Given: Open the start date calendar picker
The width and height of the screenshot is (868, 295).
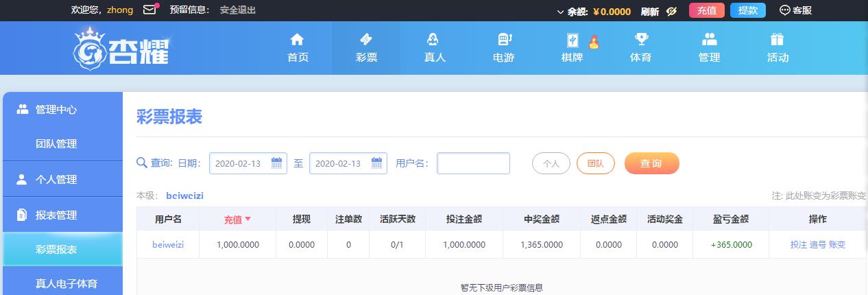Looking at the screenshot, I should (x=277, y=163).
